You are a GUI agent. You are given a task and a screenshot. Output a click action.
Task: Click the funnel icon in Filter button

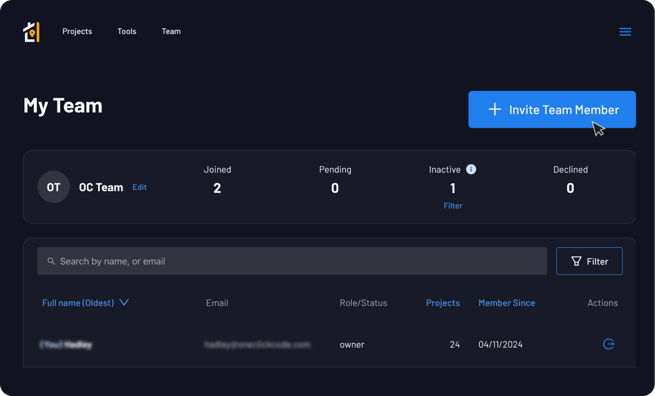pyautogui.click(x=576, y=261)
